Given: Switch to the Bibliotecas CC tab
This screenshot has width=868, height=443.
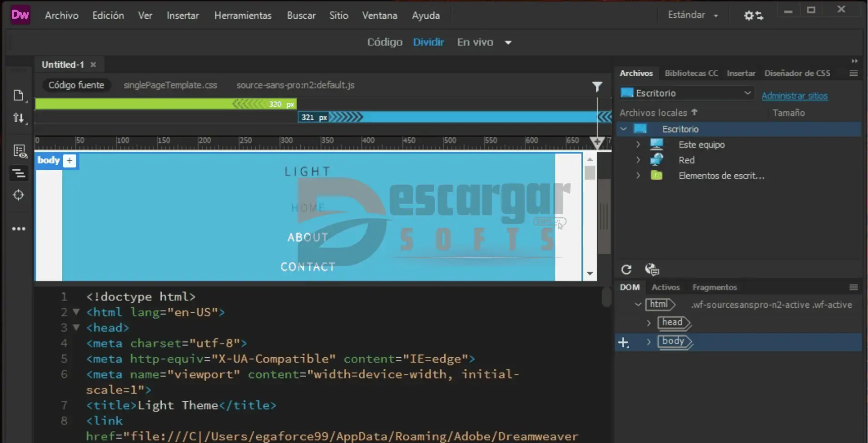Looking at the screenshot, I should point(691,73).
